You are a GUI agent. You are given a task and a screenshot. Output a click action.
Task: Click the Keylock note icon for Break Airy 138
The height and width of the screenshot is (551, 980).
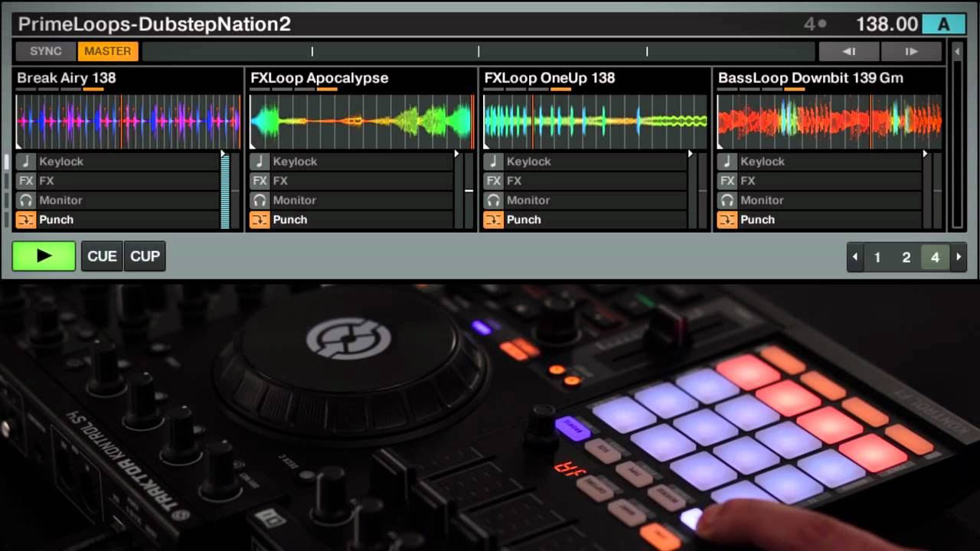pyautogui.click(x=26, y=161)
